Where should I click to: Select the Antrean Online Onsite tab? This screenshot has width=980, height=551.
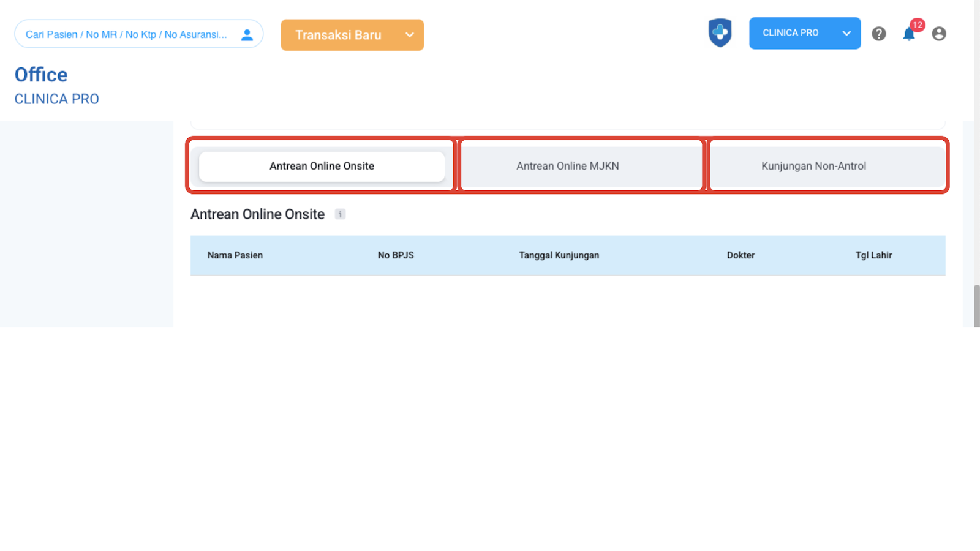322,166
